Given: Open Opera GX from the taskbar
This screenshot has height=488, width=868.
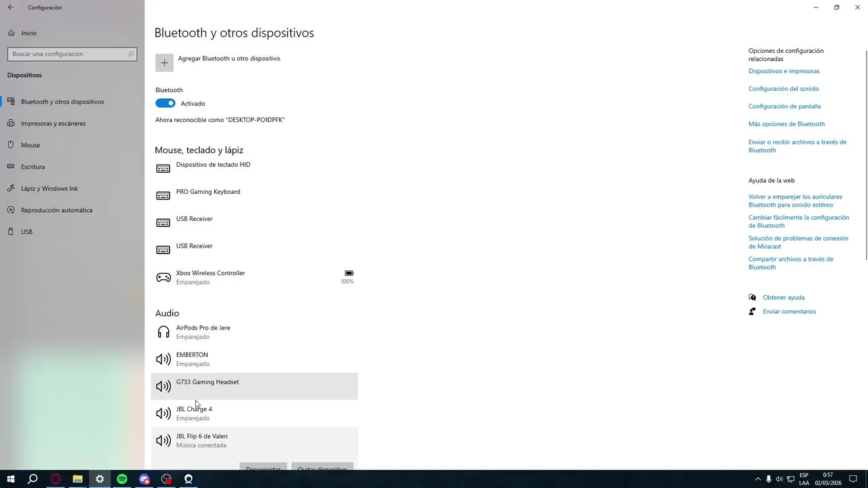Looking at the screenshot, I should [x=56, y=479].
